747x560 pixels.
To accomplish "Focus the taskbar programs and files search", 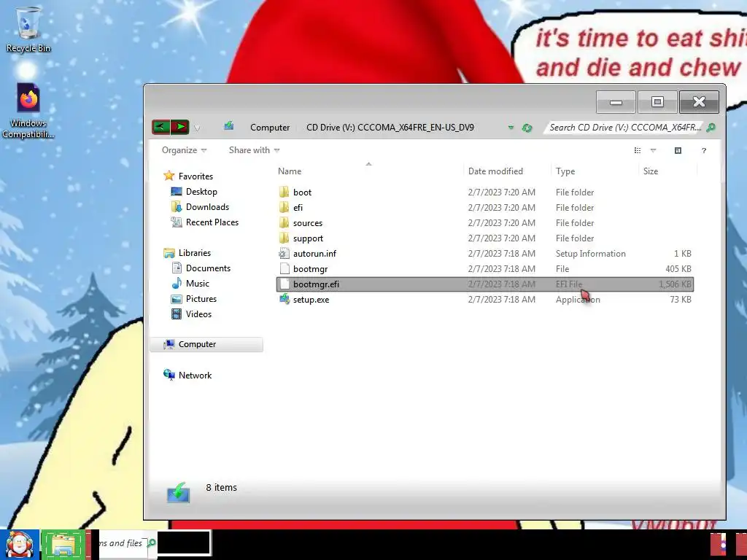I will pos(121,543).
